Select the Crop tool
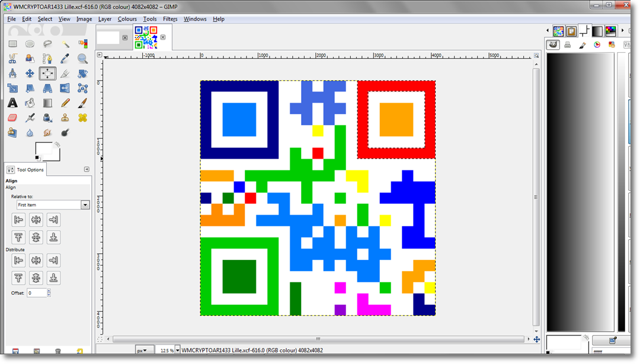Screen dimensions: 640x364 [65, 73]
